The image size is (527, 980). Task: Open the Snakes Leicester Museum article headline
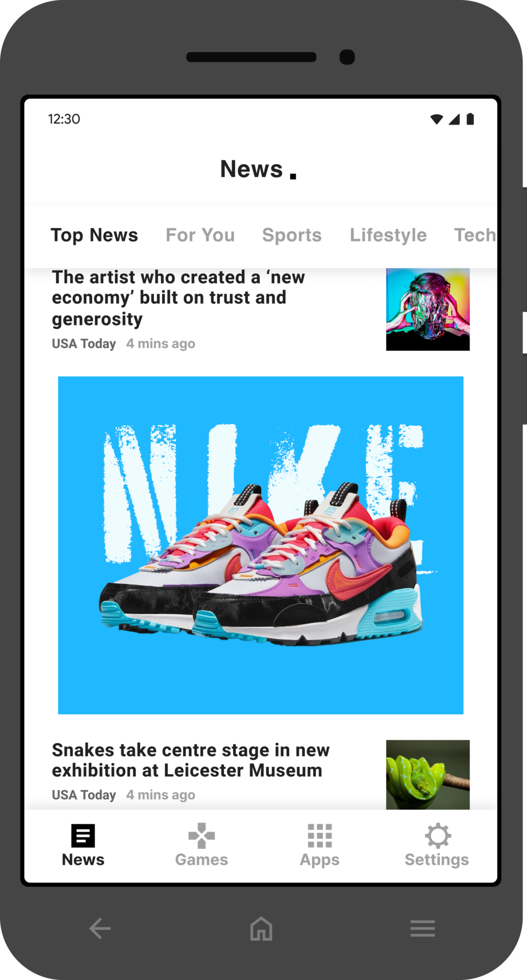[x=191, y=760]
